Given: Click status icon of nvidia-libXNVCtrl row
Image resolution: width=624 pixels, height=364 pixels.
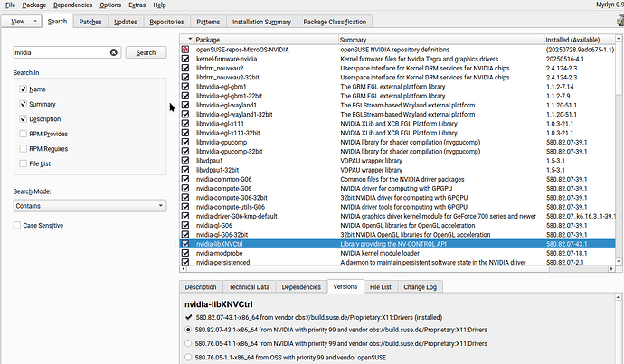Looking at the screenshot, I should 185,244.
